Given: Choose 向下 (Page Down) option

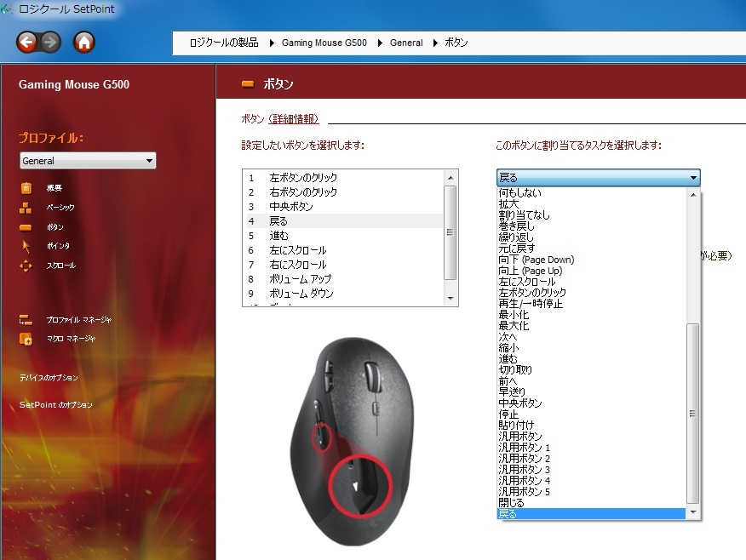Looking at the screenshot, I should 591,260.
